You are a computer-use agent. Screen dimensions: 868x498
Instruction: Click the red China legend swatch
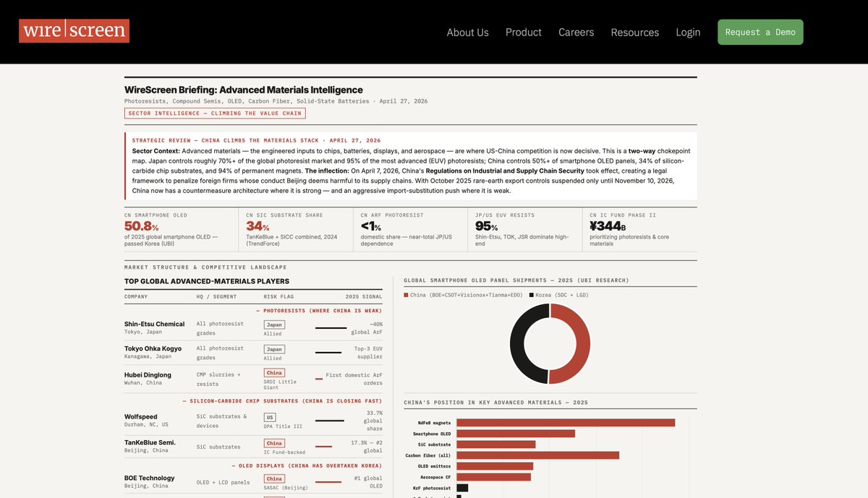click(406, 295)
